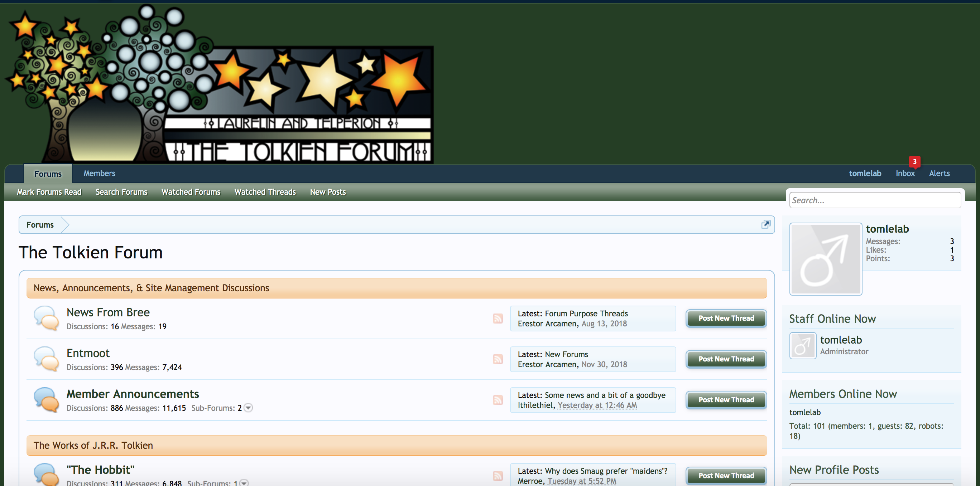Open tomlelab staff avatar under Staff Online Now
The width and height of the screenshot is (980, 486).
(x=803, y=345)
